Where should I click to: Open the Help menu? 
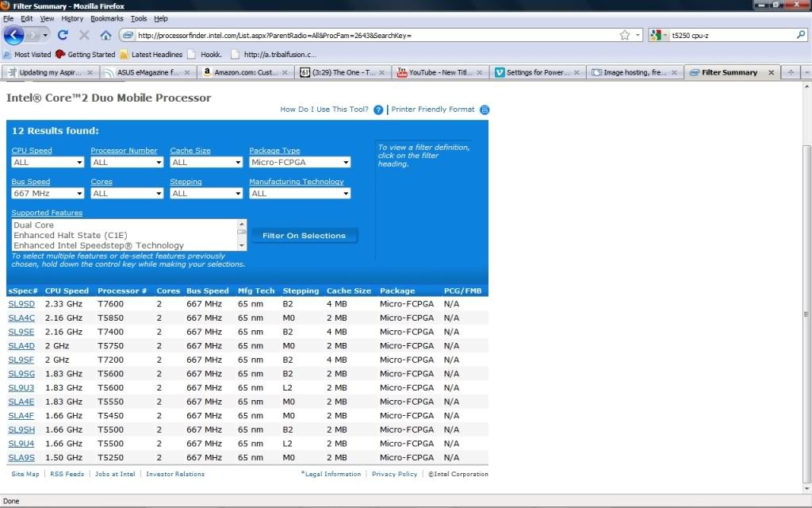161,19
